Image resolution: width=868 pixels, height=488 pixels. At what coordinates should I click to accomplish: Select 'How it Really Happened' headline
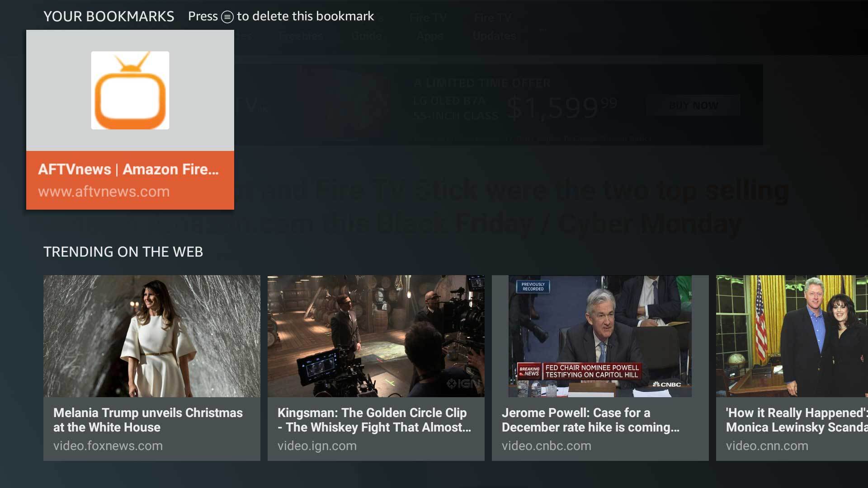pos(797,420)
